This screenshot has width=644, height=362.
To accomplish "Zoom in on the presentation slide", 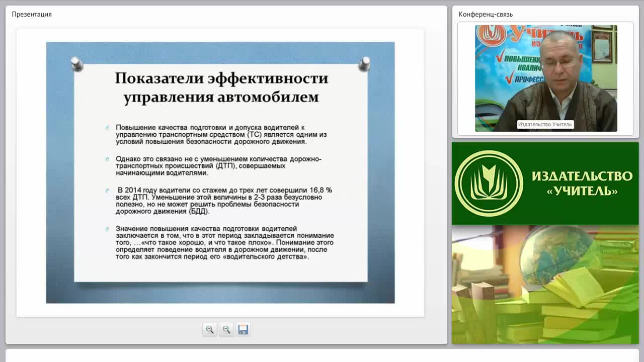I will pyautogui.click(x=210, y=330).
